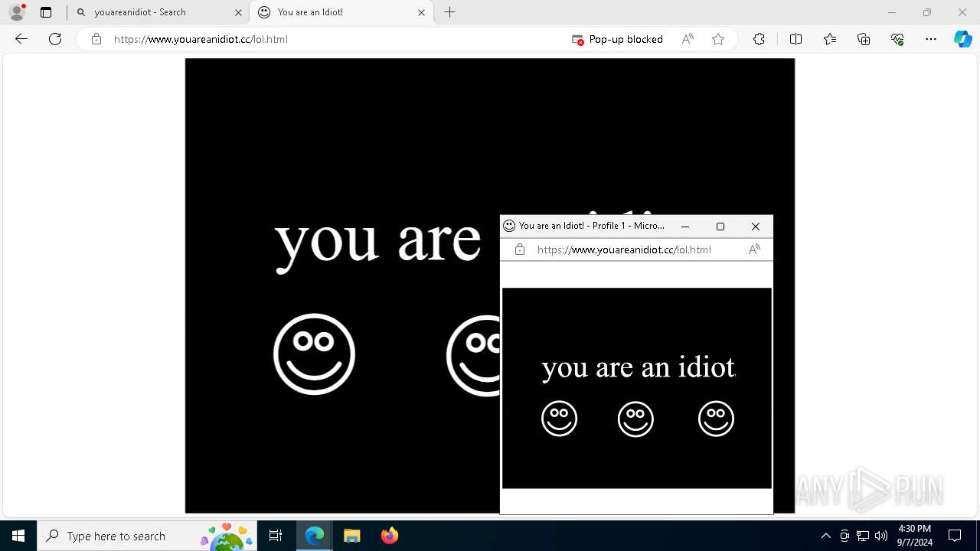The height and width of the screenshot is (551, 980).
Task: Open a new tab with plus button
Action: pyautogui.click(x=450, y=12)
